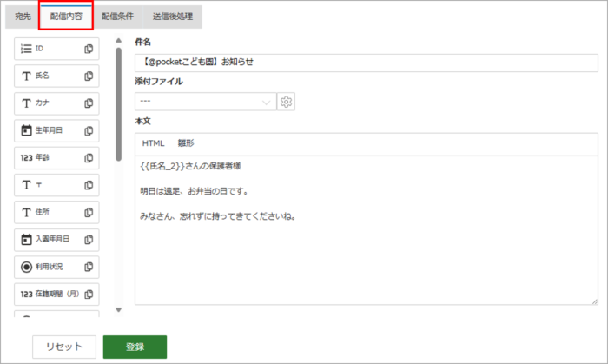Image resolution: width=608 pixels, height=364 pixels.
Task: Copy the 氏名 field placeholder
Action: [89, 76]
